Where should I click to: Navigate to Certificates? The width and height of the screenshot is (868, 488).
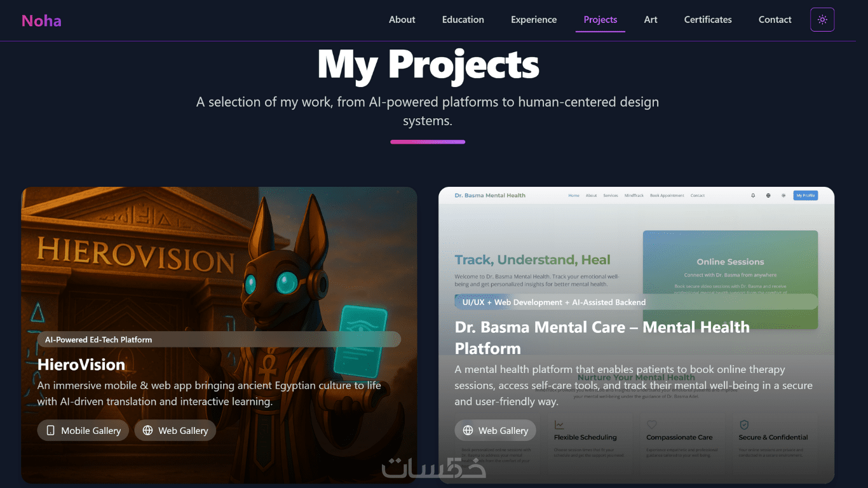tap(708, 20)
